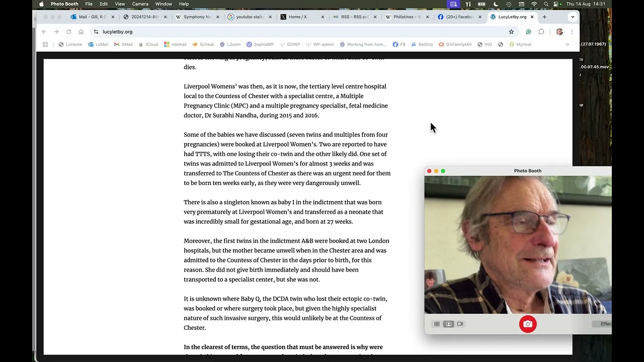Open the SciHub bookmark
This screenshot has width=644, height=362.
point(203,44)
